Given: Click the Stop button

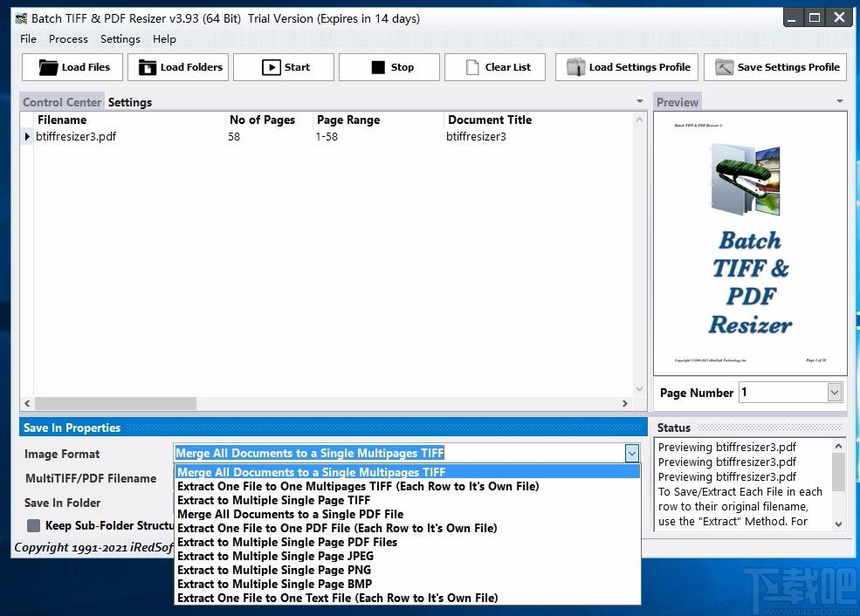Looking at the screenshot, I should pyautogui.click(x=389, y=67).
